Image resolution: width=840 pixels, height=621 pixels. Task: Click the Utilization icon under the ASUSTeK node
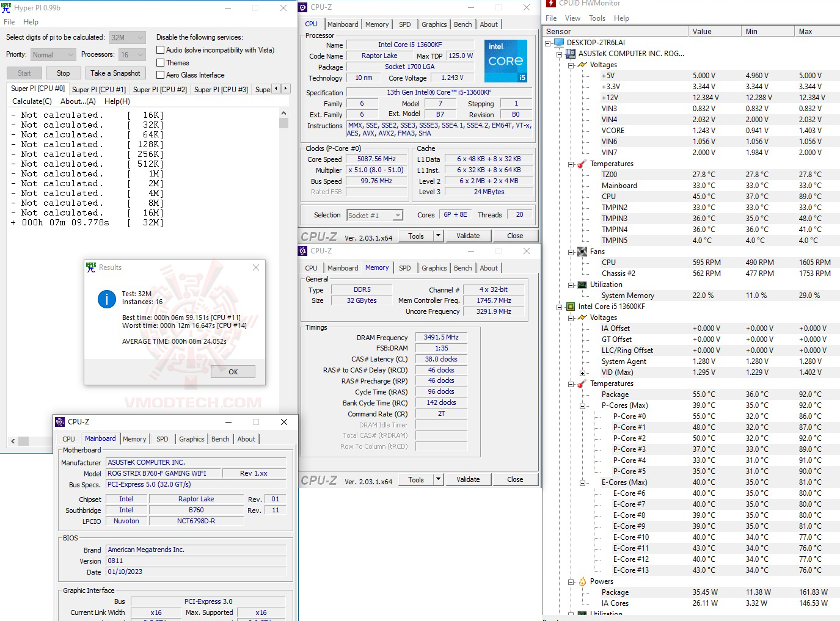(x=582, y=285)
